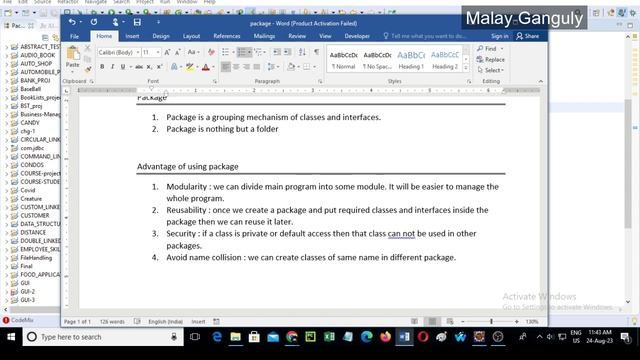Open the Change Case Aa dropdown
Viewport: 640px width, 360px height.
tap(193, 52)
